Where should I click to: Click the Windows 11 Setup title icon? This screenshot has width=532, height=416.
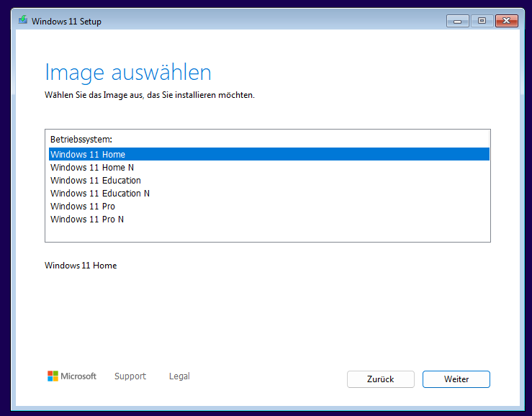pyautogui.click(x=23, y=20)
